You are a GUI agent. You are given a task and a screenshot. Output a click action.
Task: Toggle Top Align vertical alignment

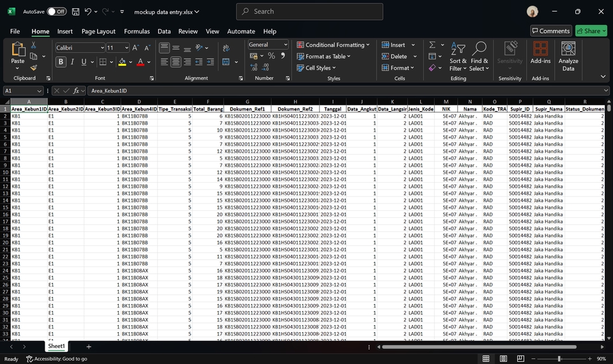click(165, 48)
